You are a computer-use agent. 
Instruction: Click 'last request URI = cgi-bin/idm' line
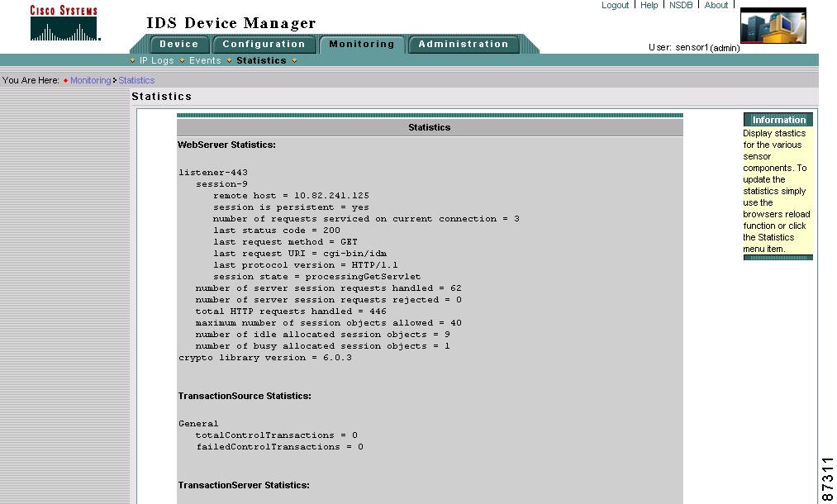coord(299,254)
